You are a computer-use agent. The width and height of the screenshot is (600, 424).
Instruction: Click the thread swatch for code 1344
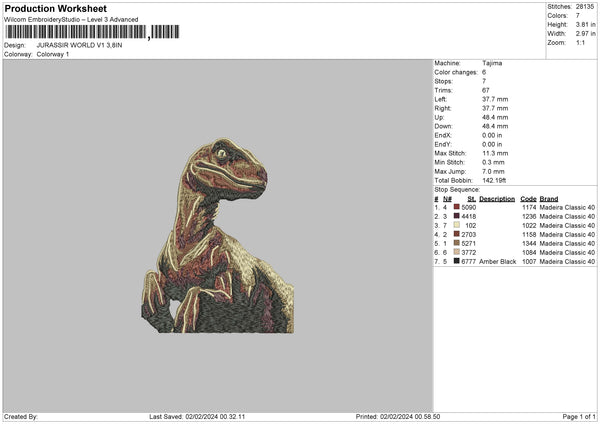[457, 243]
